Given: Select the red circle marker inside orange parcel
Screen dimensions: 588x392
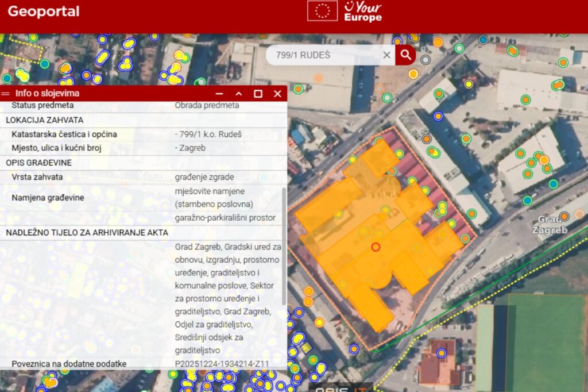Looking at the screenshot, I should (x=376, y=247).
